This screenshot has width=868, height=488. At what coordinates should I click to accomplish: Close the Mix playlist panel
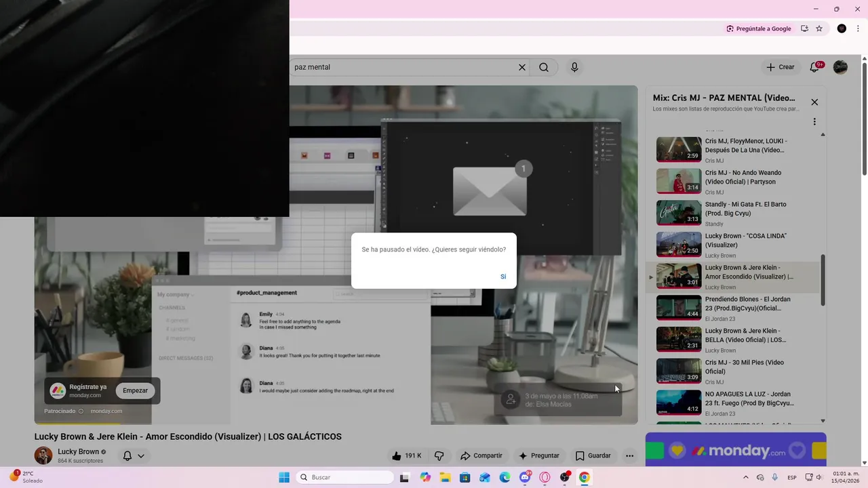(814, 102)
